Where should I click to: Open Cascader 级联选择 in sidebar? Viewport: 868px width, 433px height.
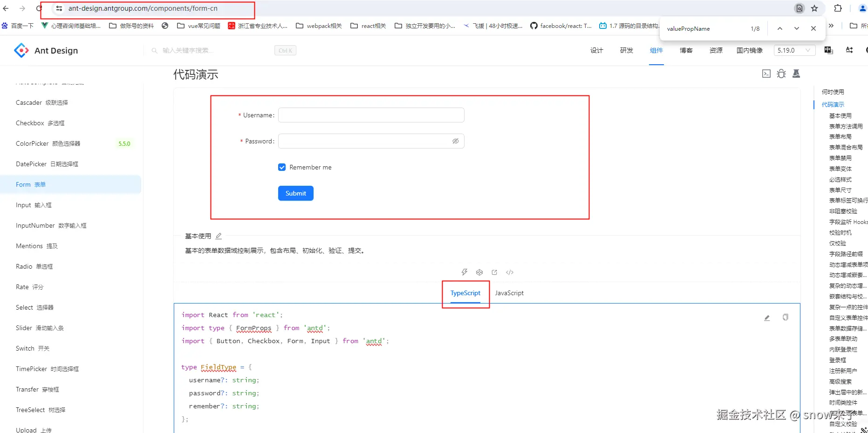pyautogui.click(x=71, y=102)
